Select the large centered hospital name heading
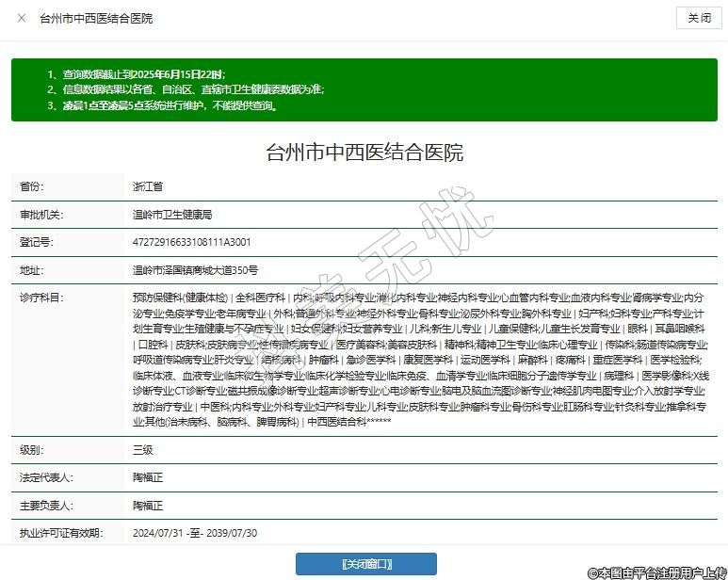728x580 pixels. [x=364, y=153]
